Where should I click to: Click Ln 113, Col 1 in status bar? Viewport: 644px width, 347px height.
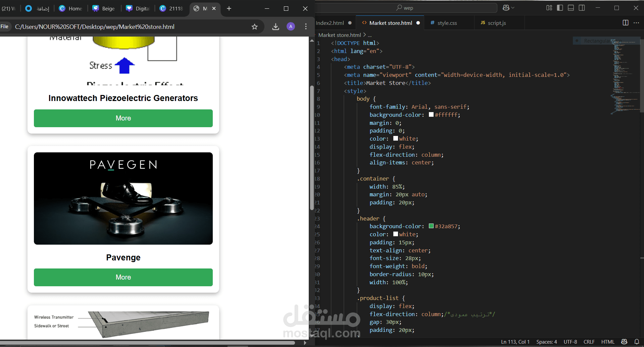click(x=515, y=342)
